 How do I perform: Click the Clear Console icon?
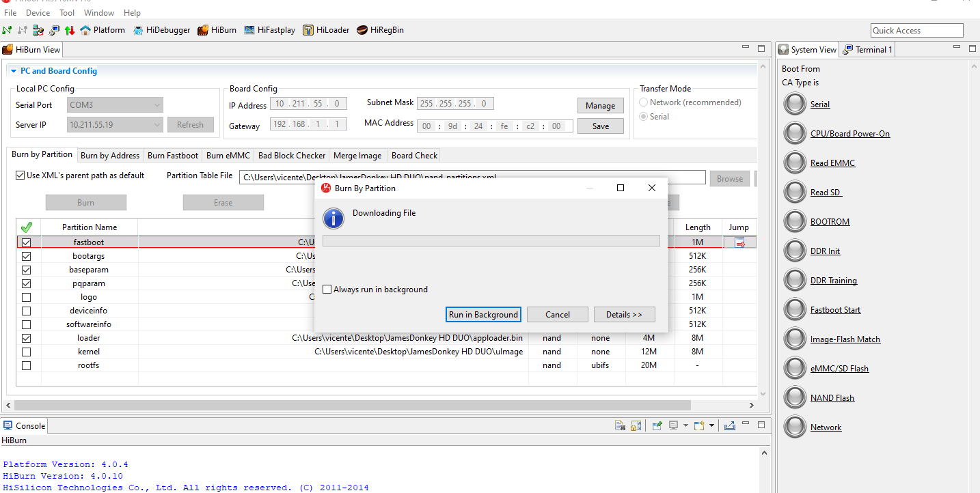coord(620,425)
